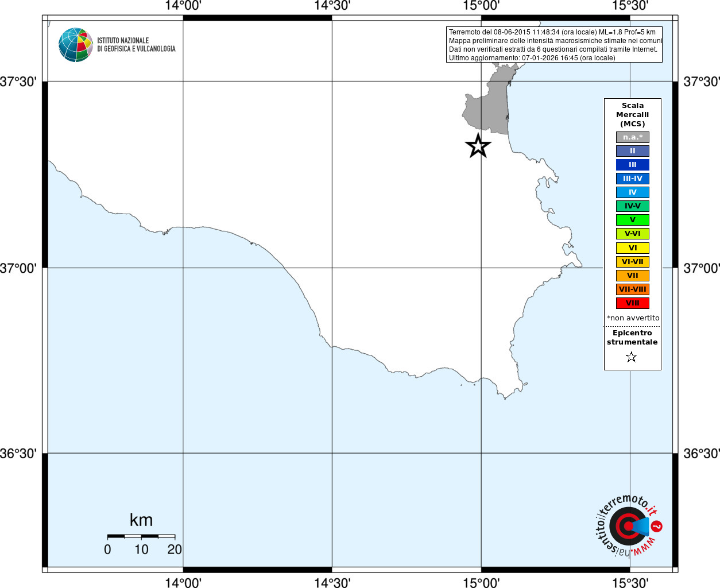720x588 pixels.
Task: Click the 'Epicentro strumentale' label
Action: coord(632,338)
